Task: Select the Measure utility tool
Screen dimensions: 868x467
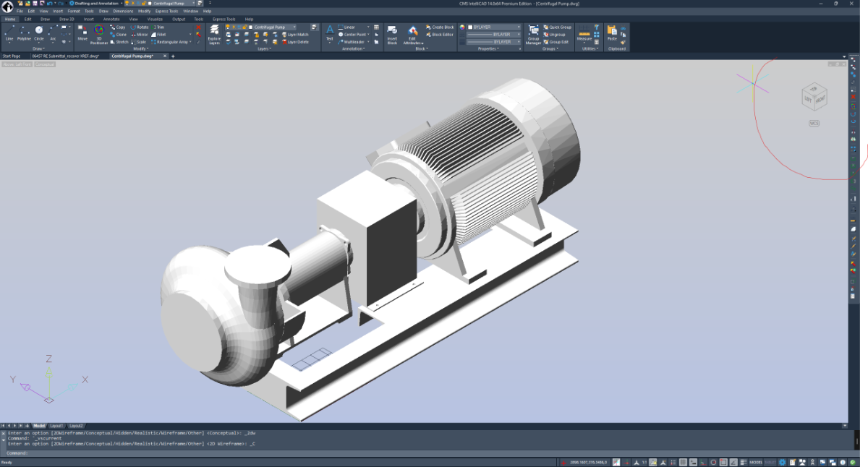Action: [x=584, y=33]
